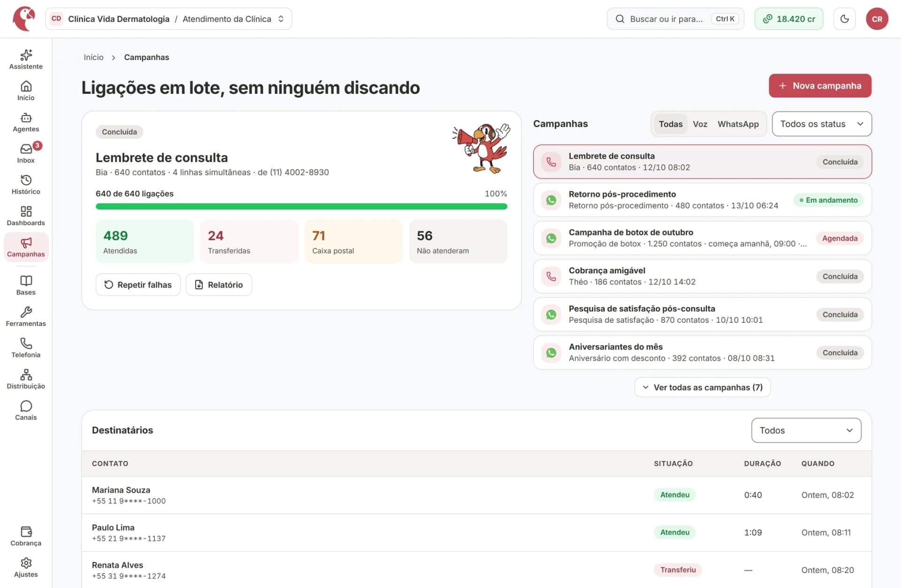Filter campaigns by Voz
This screenshot has height=588, width=901.
click(700, 124)
